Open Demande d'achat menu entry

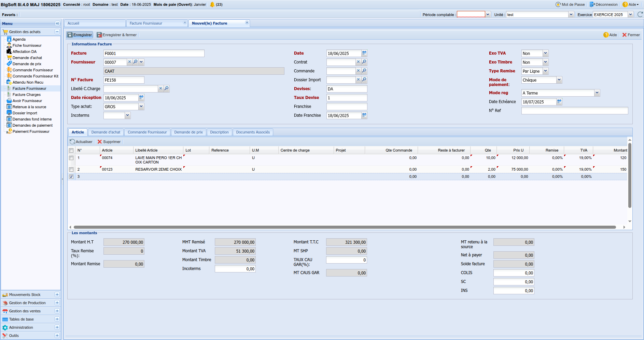point(27,58)
